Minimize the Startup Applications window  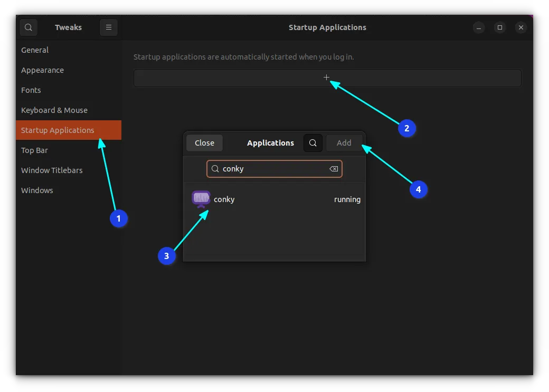coord(479,27)
